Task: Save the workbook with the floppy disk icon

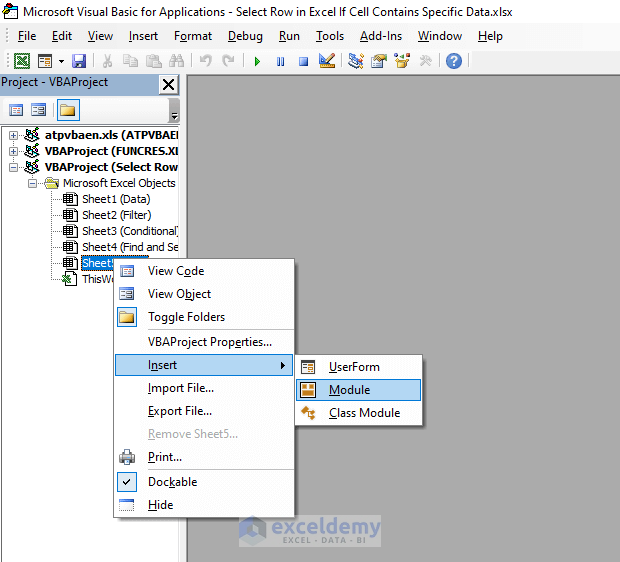Action: [x=79, y=61]
